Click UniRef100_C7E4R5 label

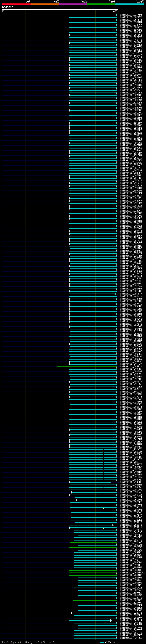click(131, 585)
